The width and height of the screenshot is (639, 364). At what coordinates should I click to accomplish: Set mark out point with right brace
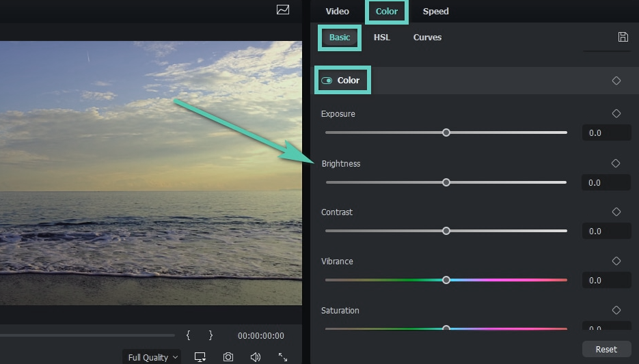210,335
